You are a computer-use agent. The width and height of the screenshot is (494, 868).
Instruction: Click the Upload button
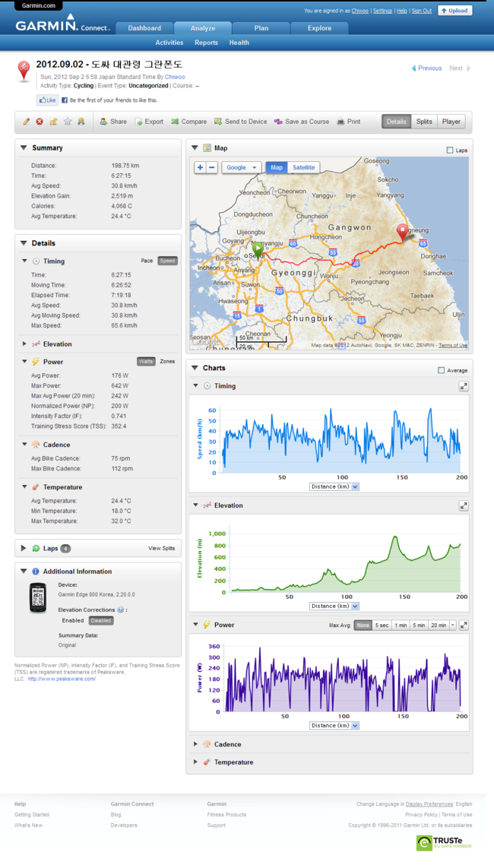(x=455, y=11)
